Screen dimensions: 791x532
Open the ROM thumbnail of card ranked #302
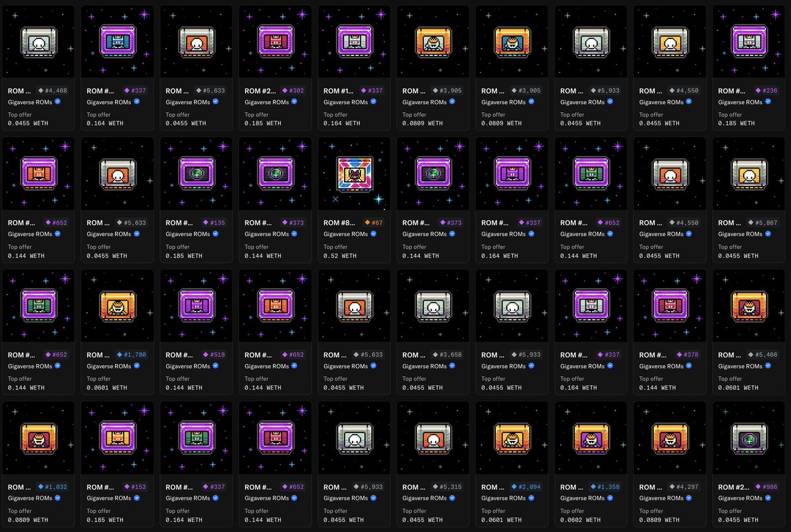[x=275, y=42]
